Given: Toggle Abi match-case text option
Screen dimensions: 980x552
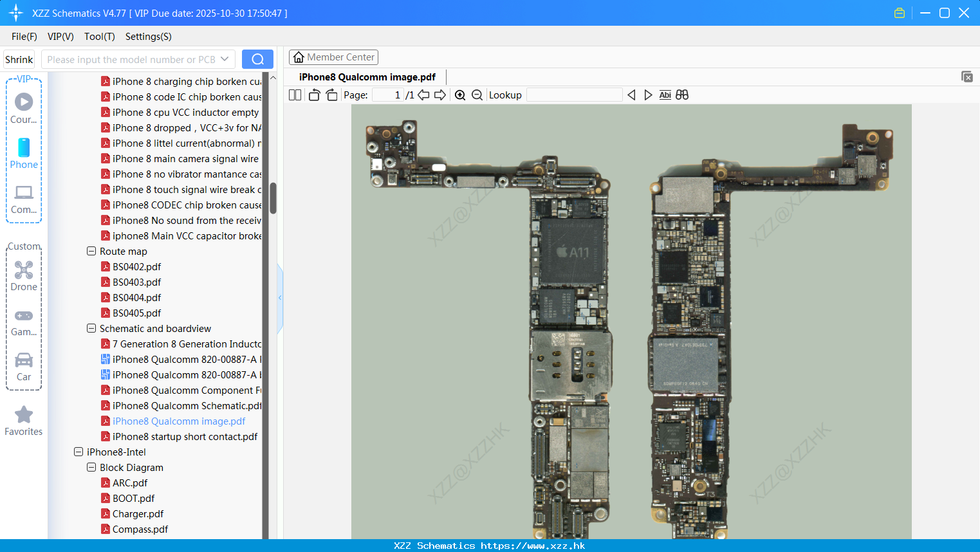Looking at the screenshot, I should (665, 95).
